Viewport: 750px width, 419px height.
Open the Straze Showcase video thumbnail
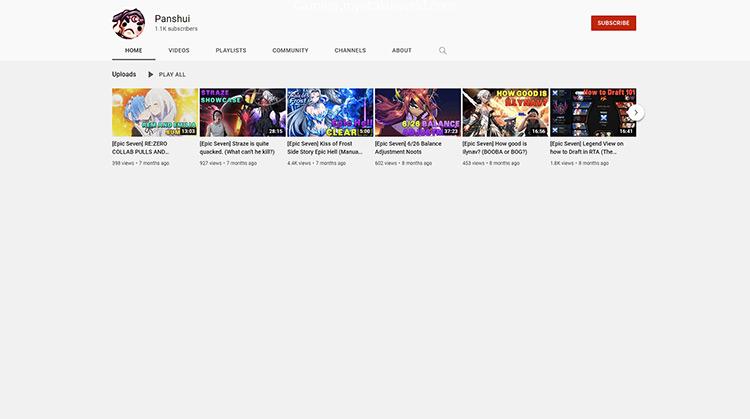coord(243,112)
